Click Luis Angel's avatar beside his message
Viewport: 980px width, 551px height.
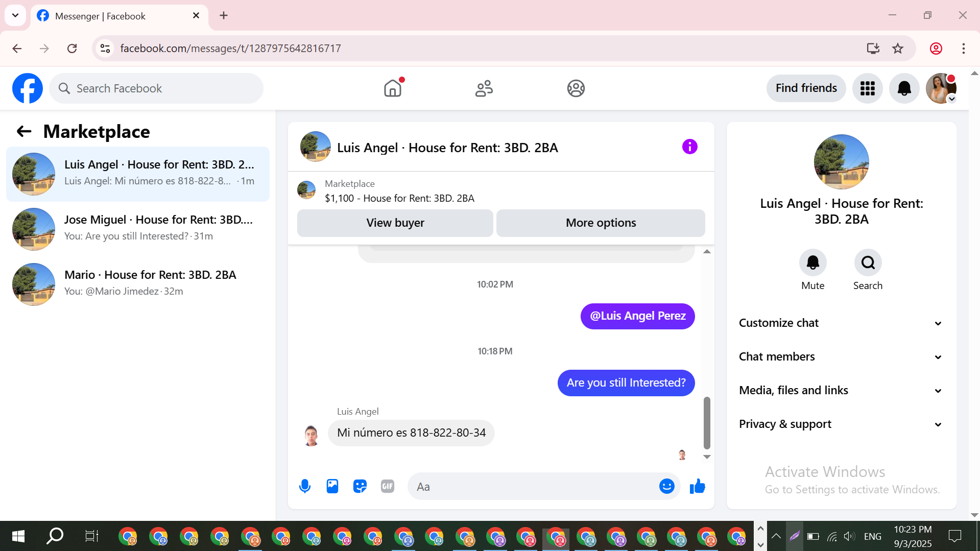[312, 436]
